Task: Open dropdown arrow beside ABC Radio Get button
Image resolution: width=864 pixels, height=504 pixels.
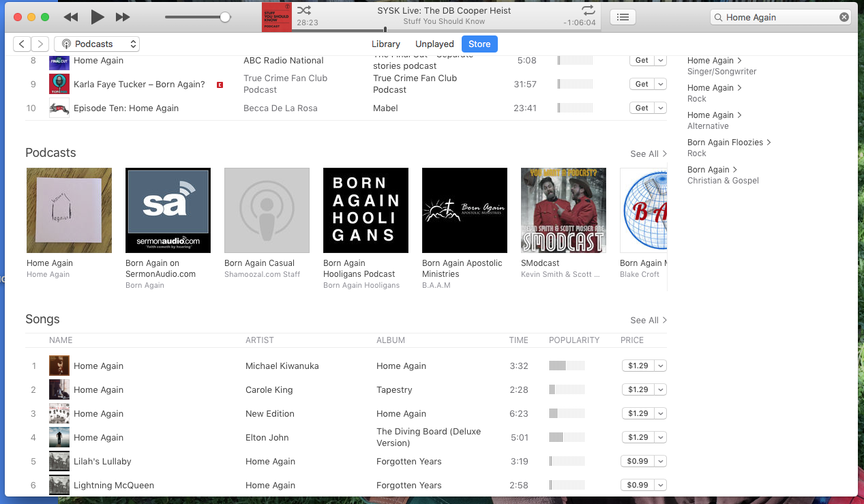Action: click(660, 60)
